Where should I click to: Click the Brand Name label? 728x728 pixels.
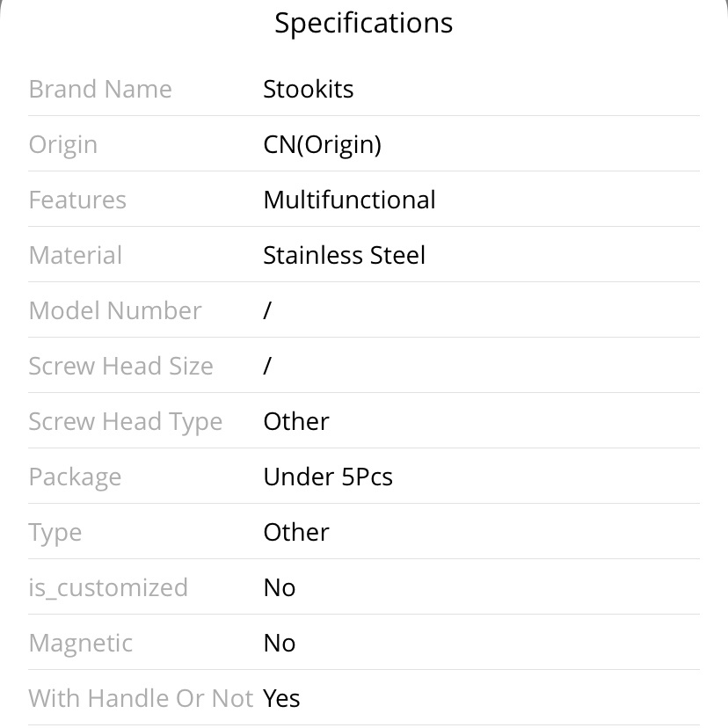click(100, 89)
